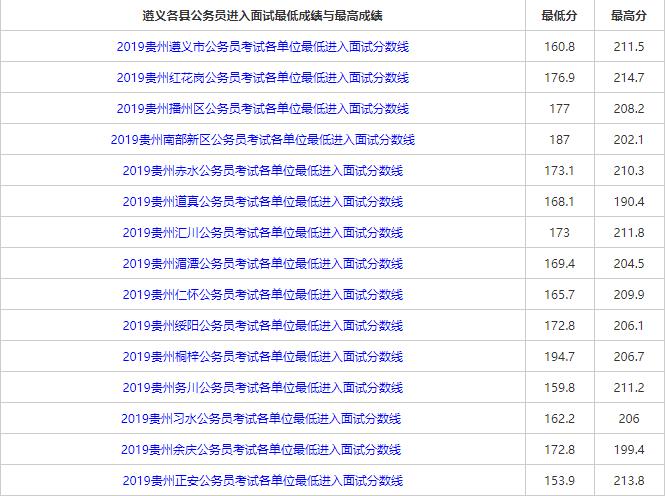Visit the 2019贵州仁怀 score line link

pos(262,294)
